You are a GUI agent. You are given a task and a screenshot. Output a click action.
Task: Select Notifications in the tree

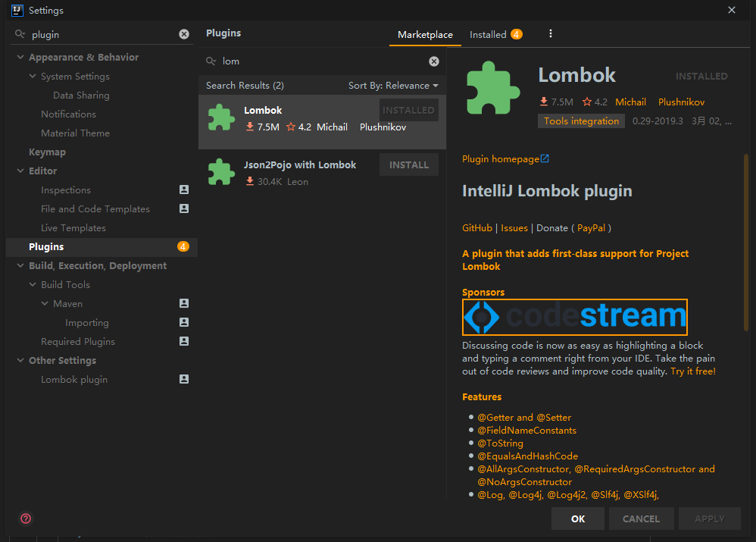click(68, 114)
